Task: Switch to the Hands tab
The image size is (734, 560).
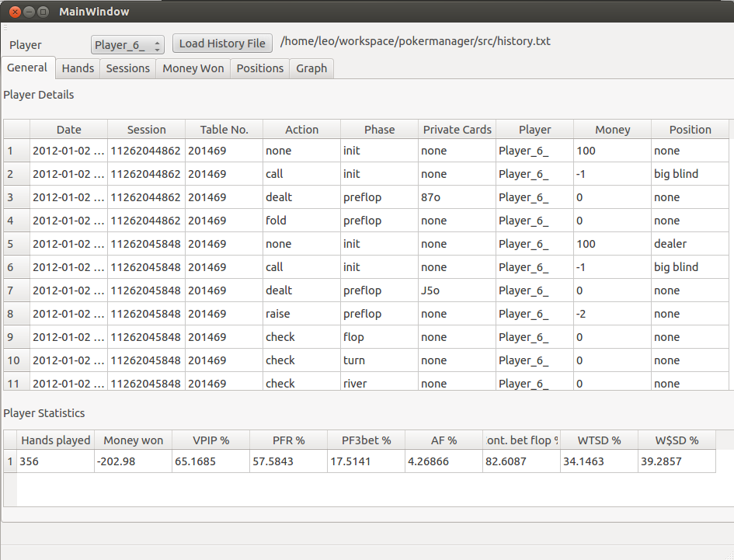Action: point(78,68)
